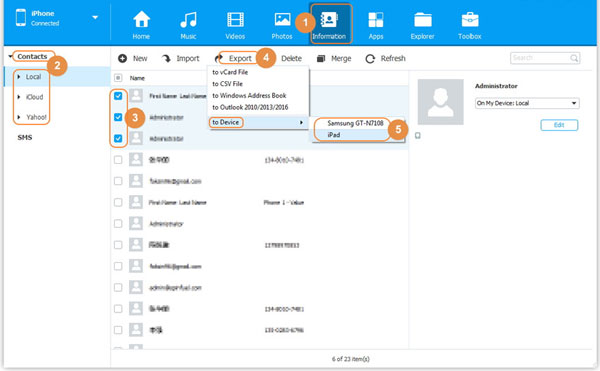Click the avatar of 133-0283-6786 contact
The image size is (600, 371).
(136, 330)
